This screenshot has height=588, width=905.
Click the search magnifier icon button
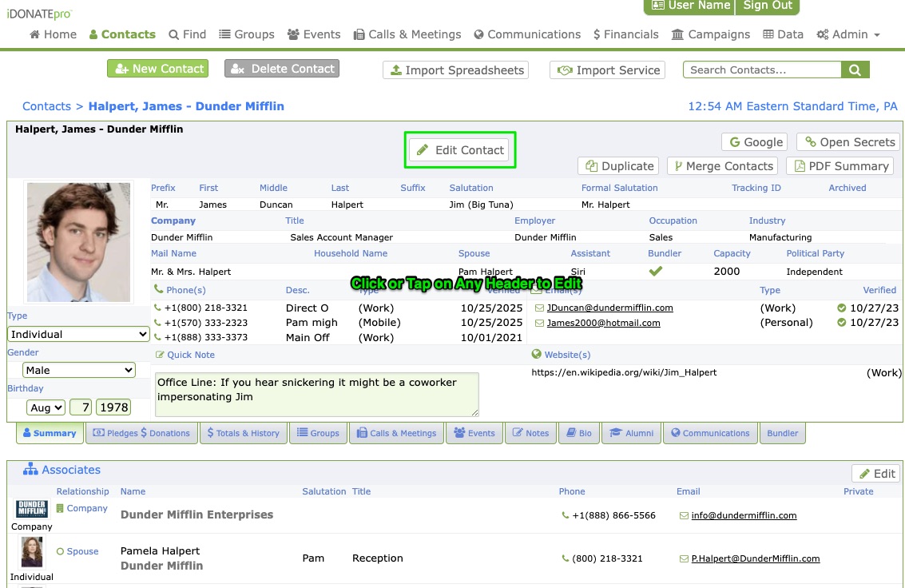pyautogui.click(x=855, y=70)
